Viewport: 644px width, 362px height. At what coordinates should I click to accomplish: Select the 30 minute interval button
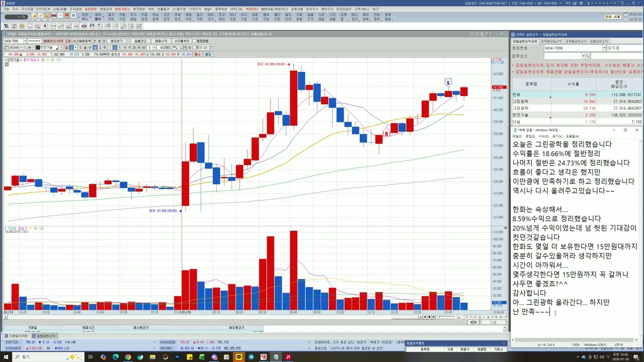coord(134,47)
